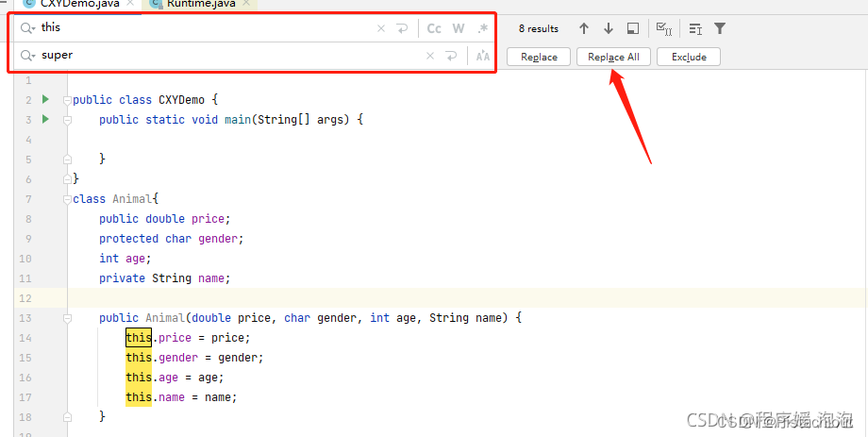Run CXYDemo class from line 2 gutter

45,100
